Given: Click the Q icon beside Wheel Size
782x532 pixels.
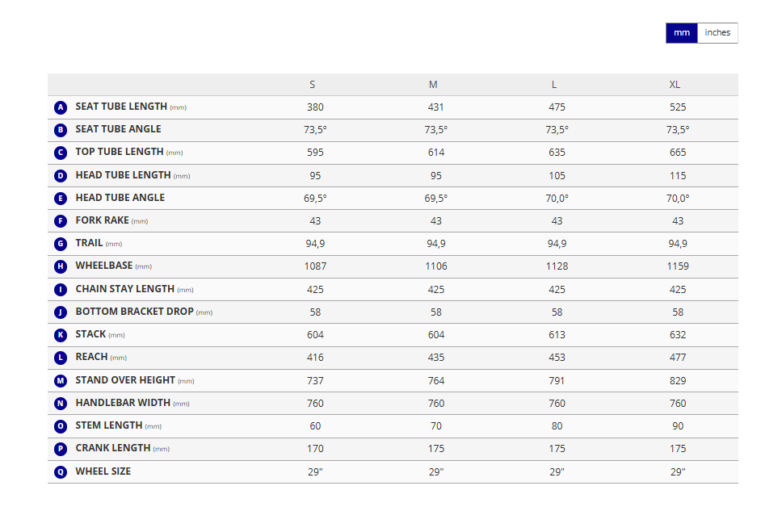Looking at the screenshot, I should pyautogui.click(x=61, y=471).
